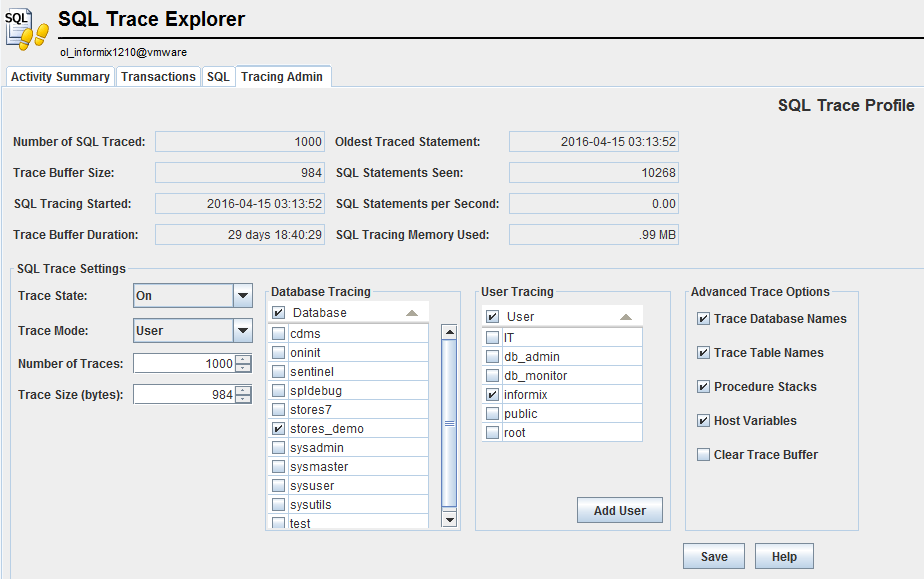Open the Transactions tab
Viewport: 924px width, 579px height.
coord(158,77)
